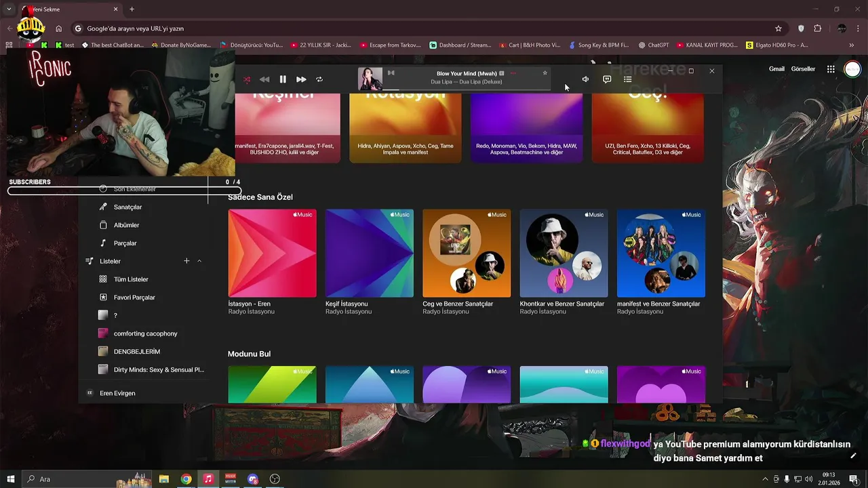Open the three-dot more options for the song
This screenshot has height=488, width=868.
tap(513, 73)
